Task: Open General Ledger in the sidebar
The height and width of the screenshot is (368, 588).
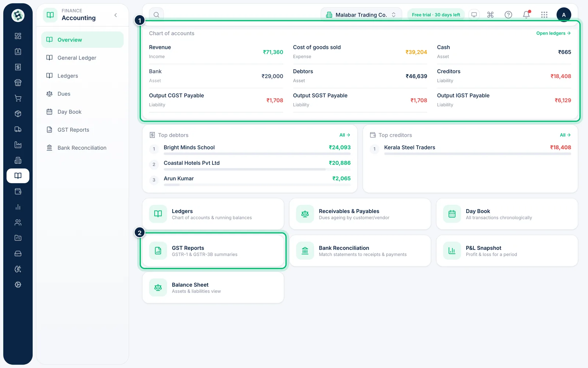Action: (82, 58)
